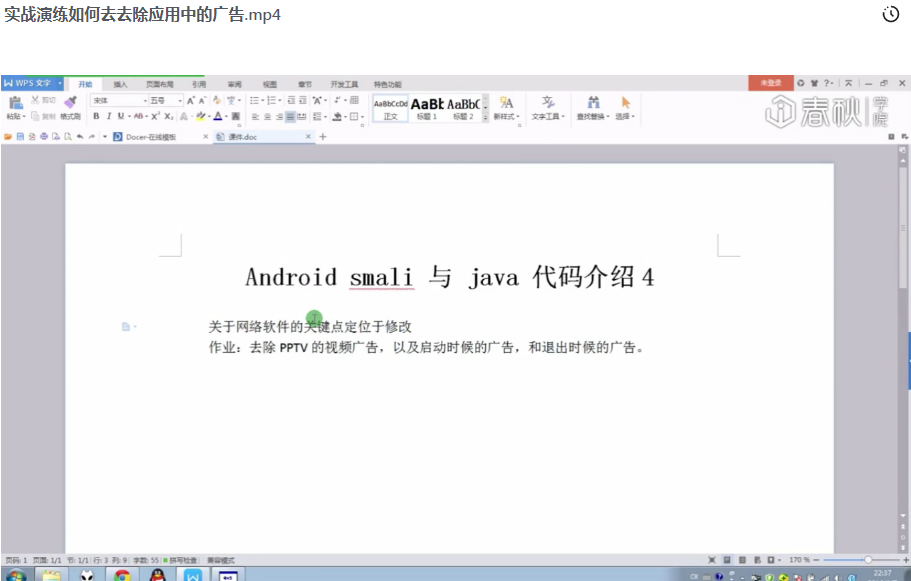Click the orange Select arrow icon
Screen dimensions: 911x581
point(625,103)
